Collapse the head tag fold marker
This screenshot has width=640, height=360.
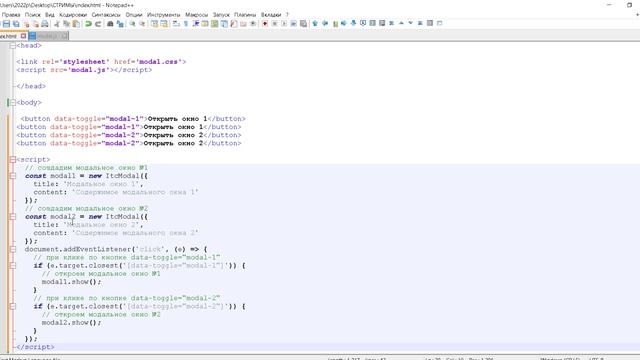[x=13, y=46]
